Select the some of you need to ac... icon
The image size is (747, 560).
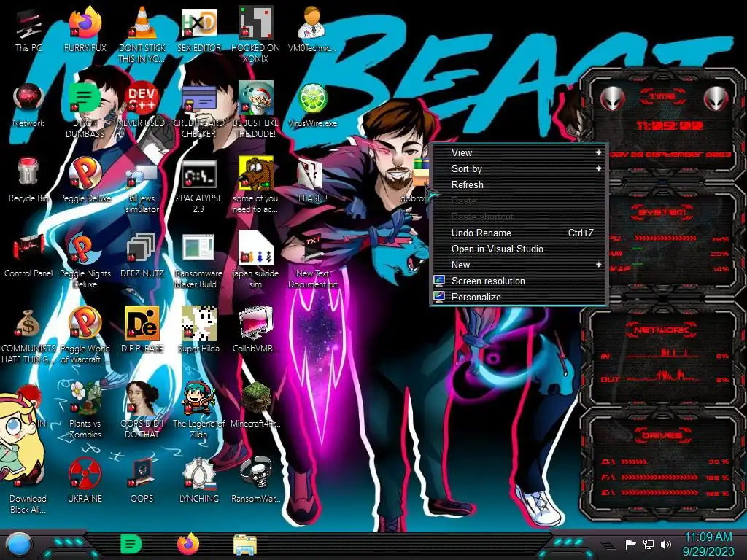click(x=255, y=186)
